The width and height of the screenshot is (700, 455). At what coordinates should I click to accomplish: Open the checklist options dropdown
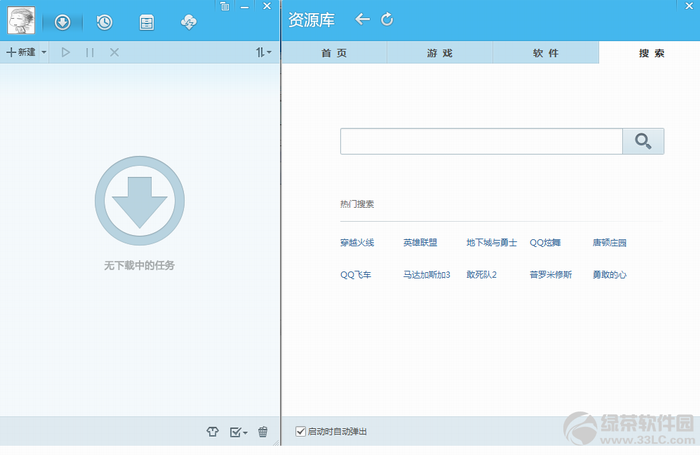click(x=238, y=432)
